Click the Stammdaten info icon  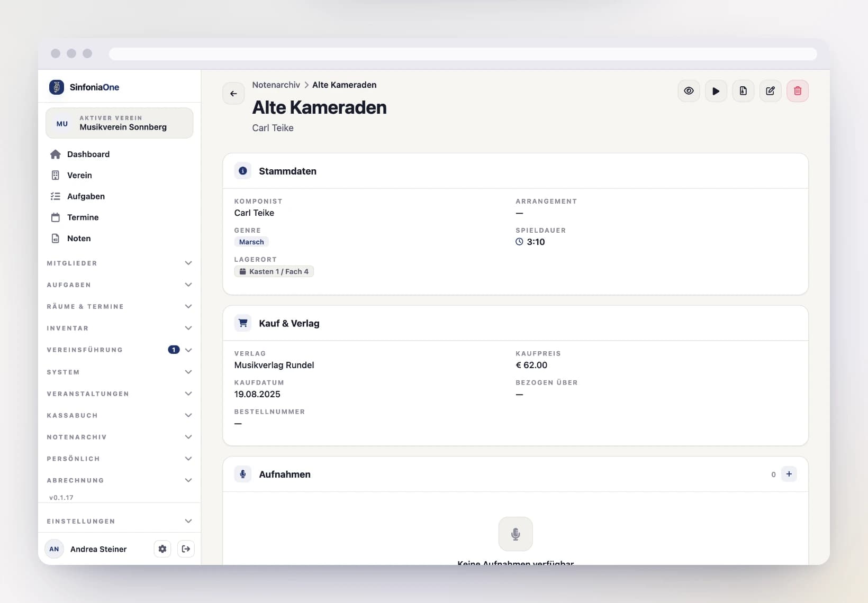[243, 171]
